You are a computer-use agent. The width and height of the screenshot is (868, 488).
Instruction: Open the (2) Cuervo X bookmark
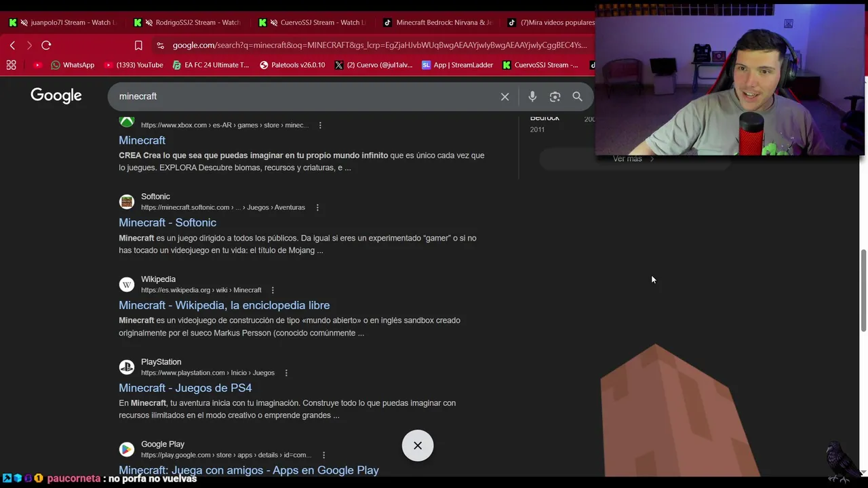pyautogui.click(x=374, y=65)
